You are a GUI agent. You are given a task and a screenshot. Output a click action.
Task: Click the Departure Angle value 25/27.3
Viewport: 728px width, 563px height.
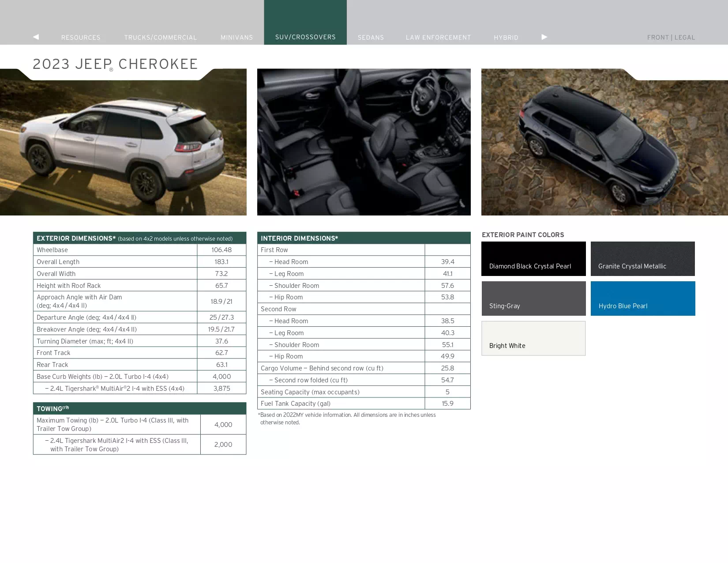click(221, 317)
